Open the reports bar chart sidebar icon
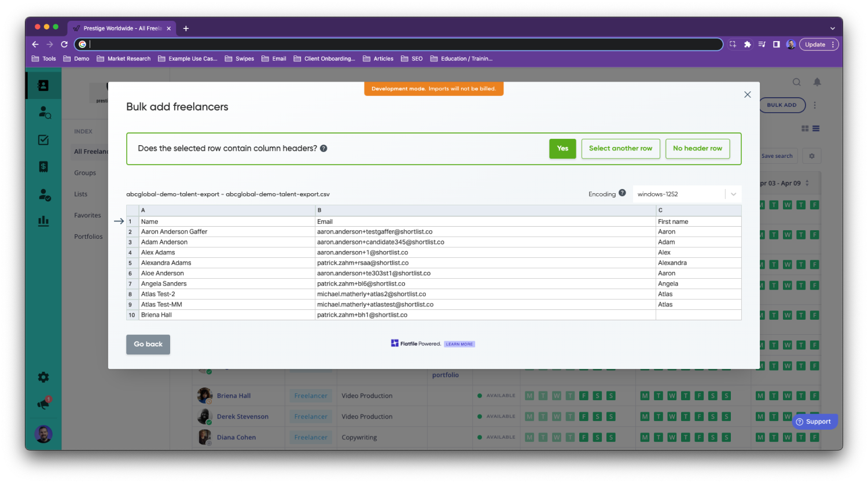This screenshot has height=484, width=868. tap(43, 221)
